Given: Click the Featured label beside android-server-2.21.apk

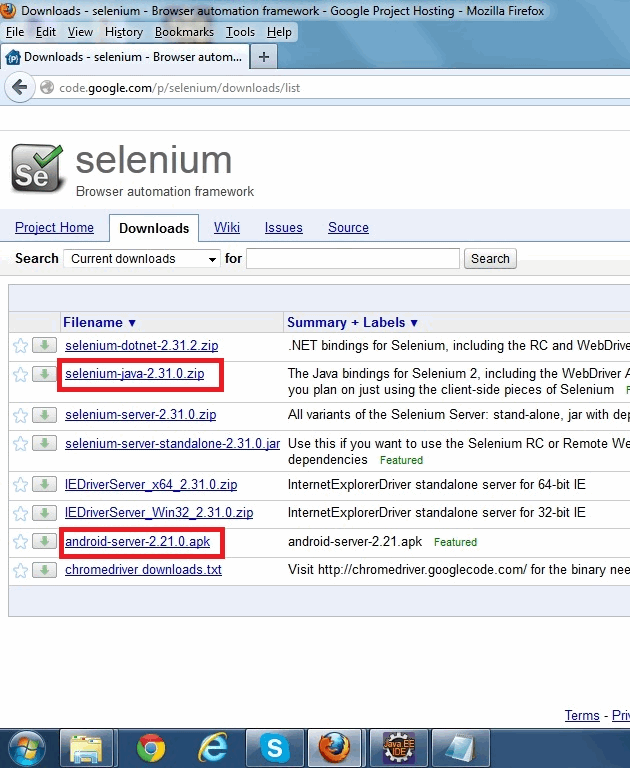Looking at the screenshot, I should click(x=456, y=542).
